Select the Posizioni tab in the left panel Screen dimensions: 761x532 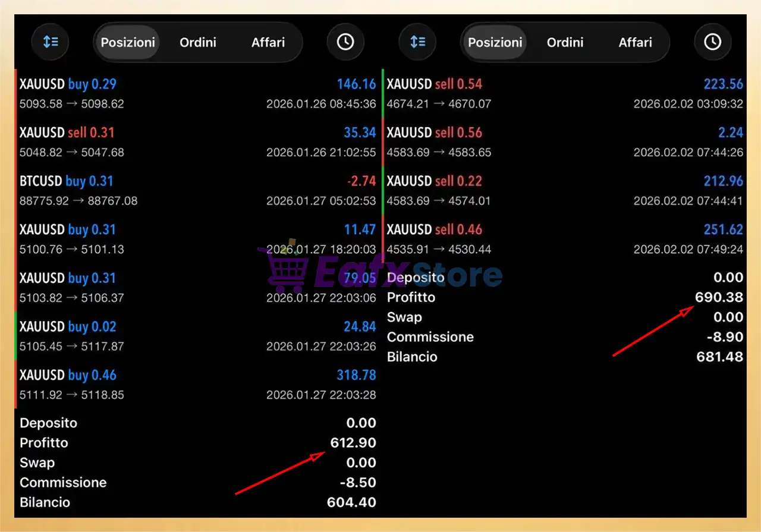tap(128, 43)
